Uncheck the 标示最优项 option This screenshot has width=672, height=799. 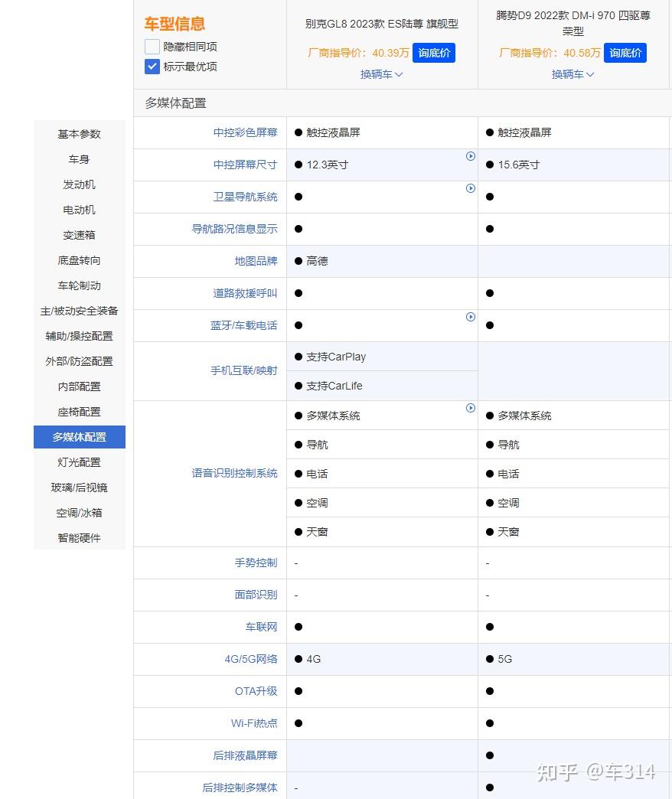[x=152, y=67]
